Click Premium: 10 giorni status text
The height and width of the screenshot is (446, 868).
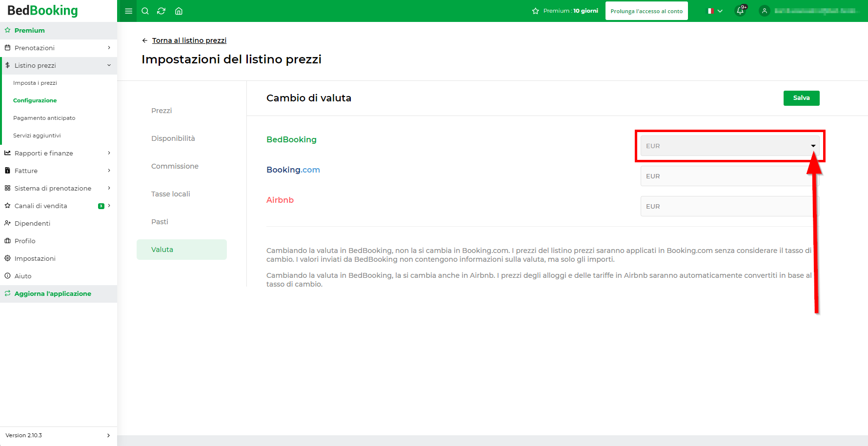[571, 11]
